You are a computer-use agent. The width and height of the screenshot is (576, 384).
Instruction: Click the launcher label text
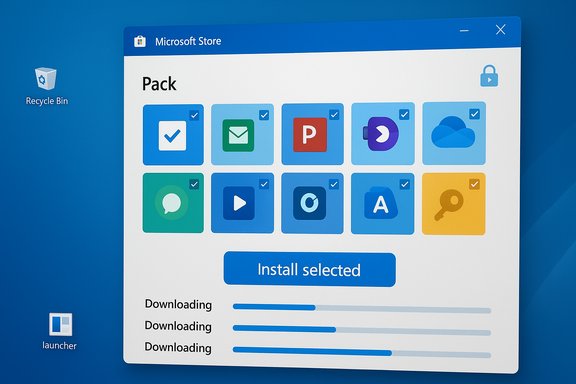[59, 345]
